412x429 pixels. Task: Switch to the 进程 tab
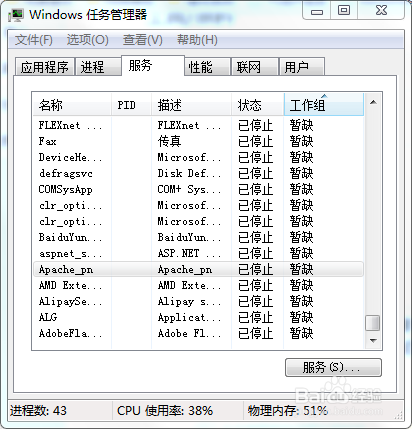pyautogui.click(x=98, y=67)
